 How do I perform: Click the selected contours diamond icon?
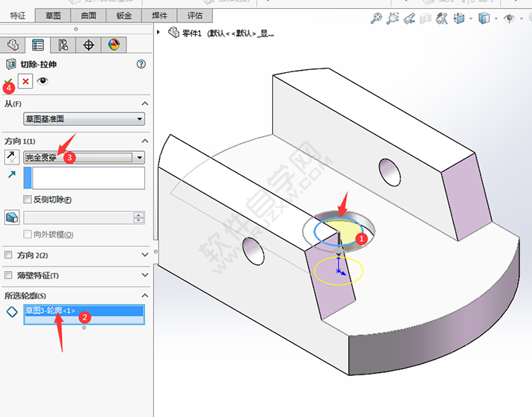pyautogui.click(x=12, y=311)
